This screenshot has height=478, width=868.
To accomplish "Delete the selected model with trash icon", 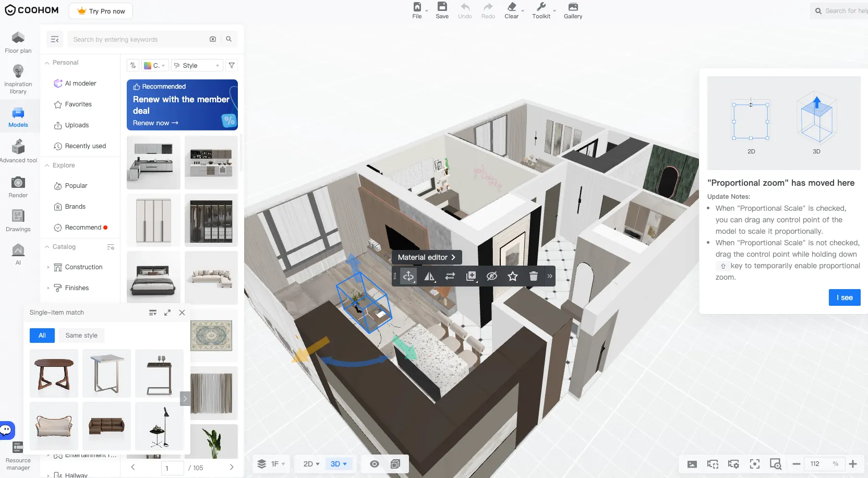I will click(533, 276).
